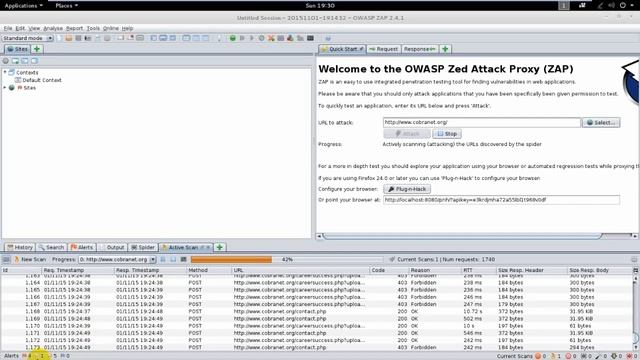
Task: Click the Stop button
Action: (447, 134)
